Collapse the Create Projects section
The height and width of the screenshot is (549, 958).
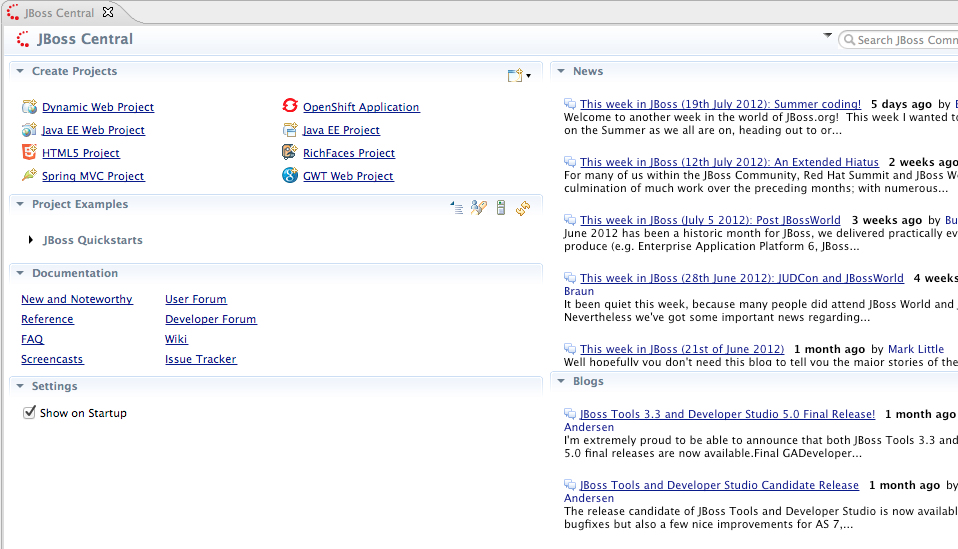pyautogui.click(x=20, y=71)
